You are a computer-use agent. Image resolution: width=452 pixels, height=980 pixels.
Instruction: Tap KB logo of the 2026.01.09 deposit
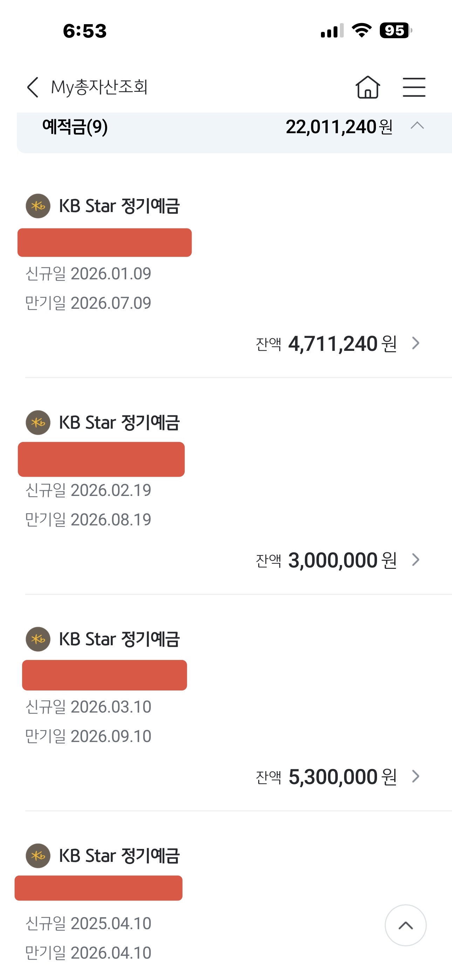tap(38, 206)
